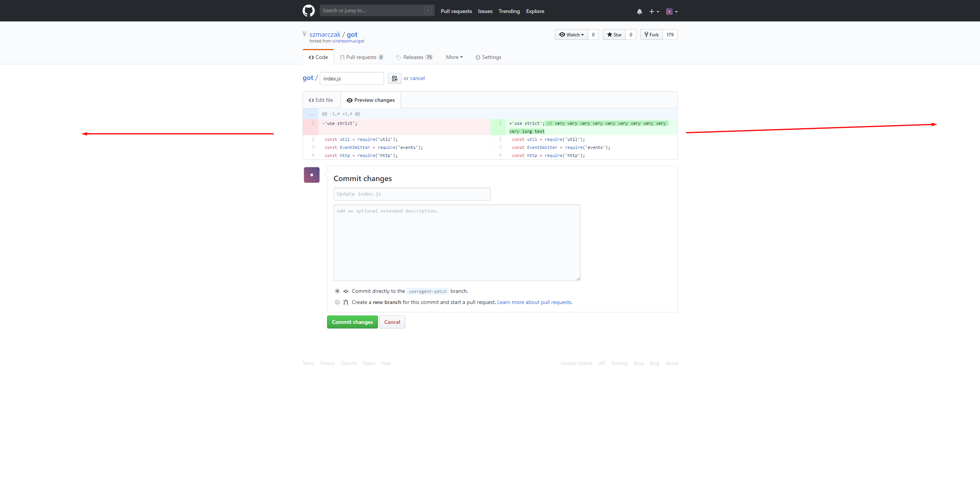Viewport: 980px width, 500px height.
Task: Switch to the Code tab
Action: pyautogui.click(x=318, y=57)
